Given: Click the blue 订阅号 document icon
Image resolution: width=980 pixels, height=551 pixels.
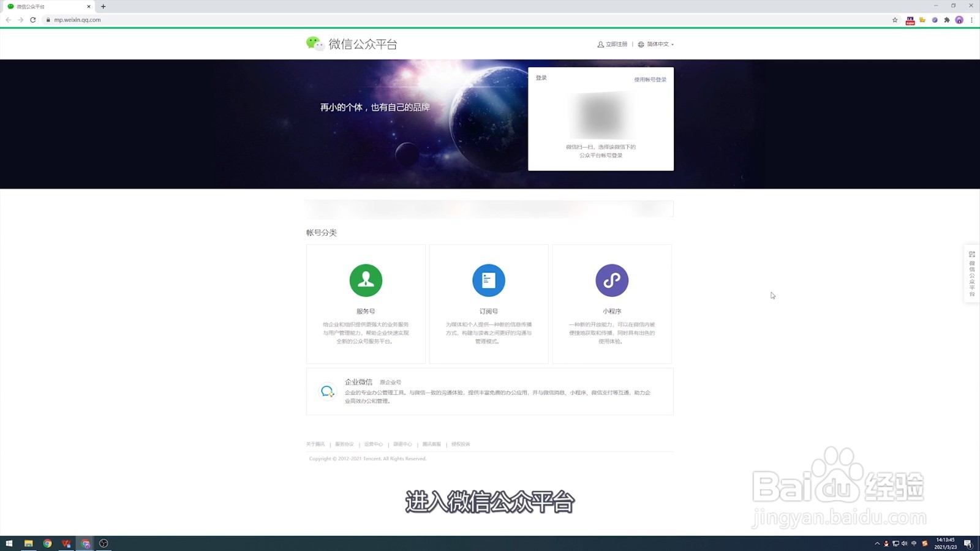Looking at the screenshot, I should click(489, 280).
